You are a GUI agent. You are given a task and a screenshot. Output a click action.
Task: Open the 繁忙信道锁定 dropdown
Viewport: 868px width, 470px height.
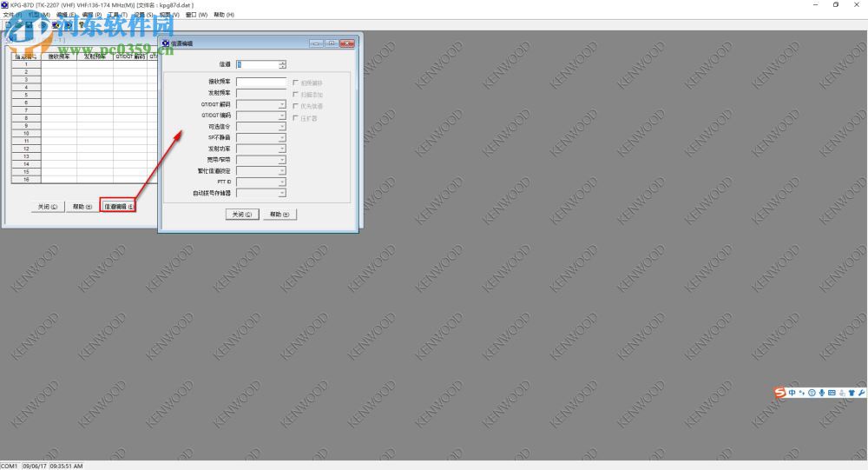coord(282,170)
